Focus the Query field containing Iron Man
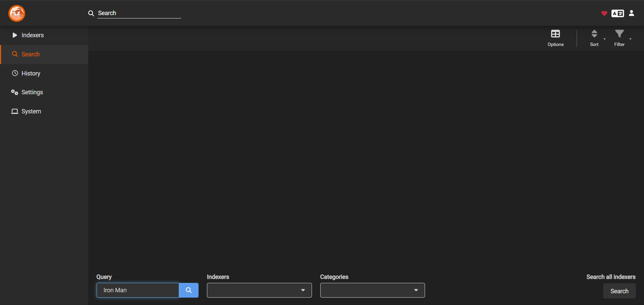The height and width of the screenshot is (305, 644). [138, 290]
